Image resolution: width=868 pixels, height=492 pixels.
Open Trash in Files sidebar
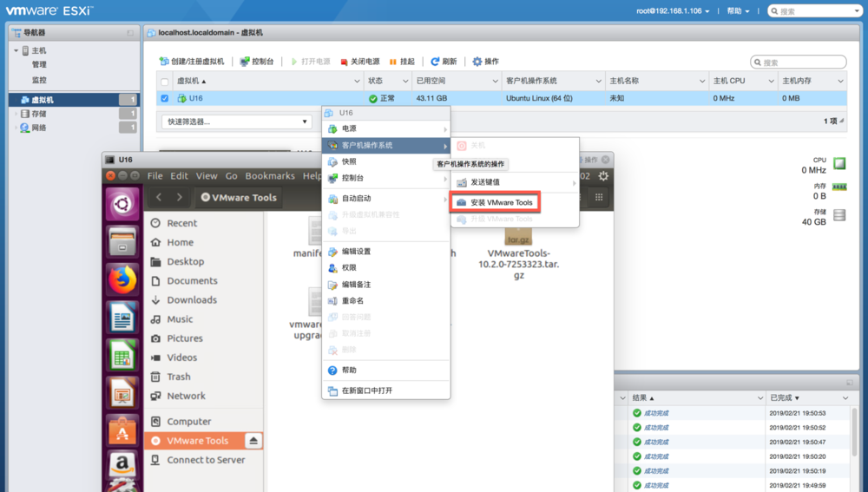pyautogui.click(x=179, y=377)
